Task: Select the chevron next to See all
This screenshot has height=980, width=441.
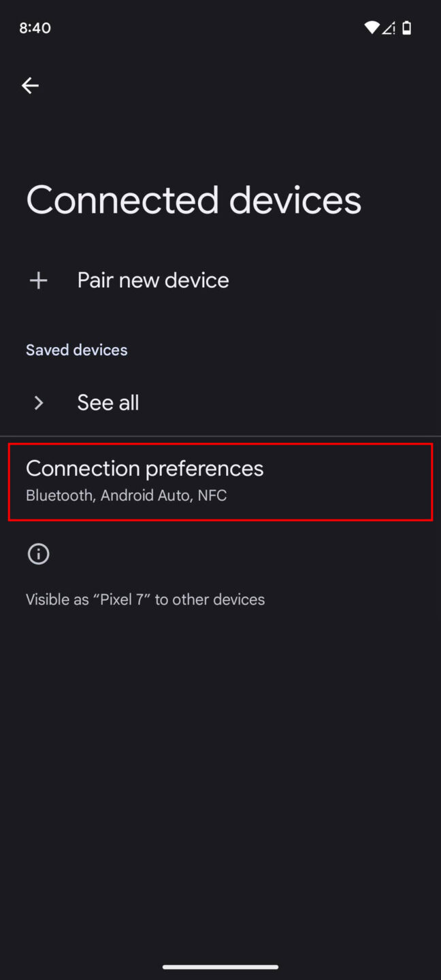Action: coord(38,402)
